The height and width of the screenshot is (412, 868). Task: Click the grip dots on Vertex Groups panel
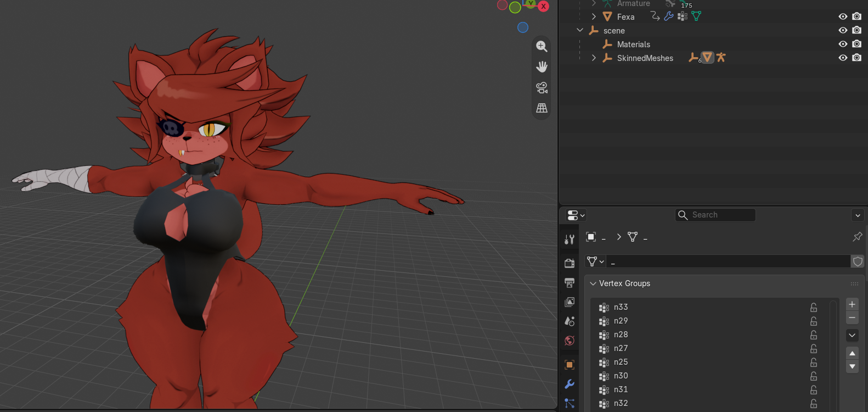854,283
